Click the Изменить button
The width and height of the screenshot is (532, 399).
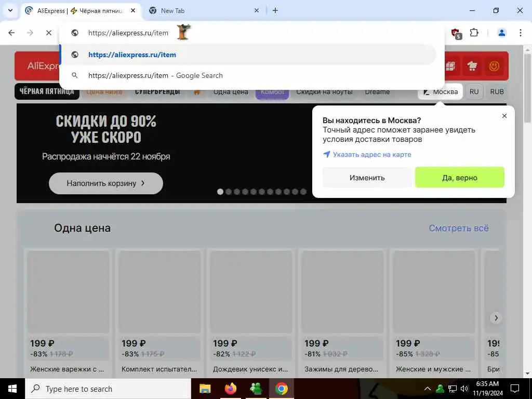click(367, 178)
